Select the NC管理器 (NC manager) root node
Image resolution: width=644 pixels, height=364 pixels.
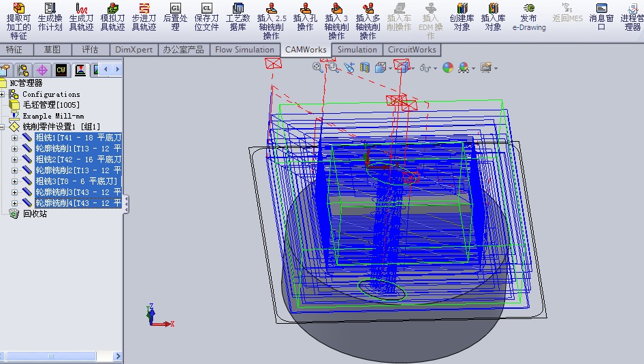coord(26,83)
